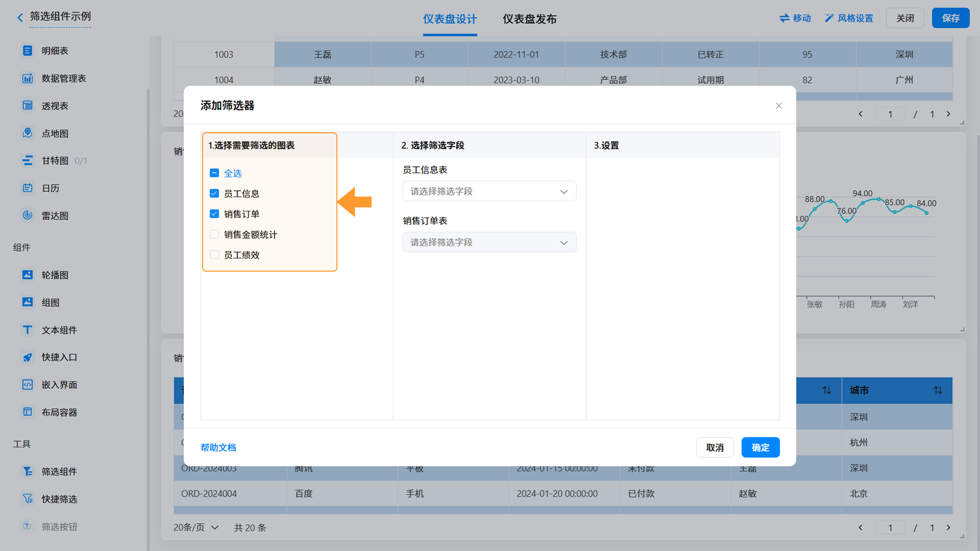Open 员工信息表 filter field dropdown
The height and width of the screenshot is (551, 980).
pos(489,191)
